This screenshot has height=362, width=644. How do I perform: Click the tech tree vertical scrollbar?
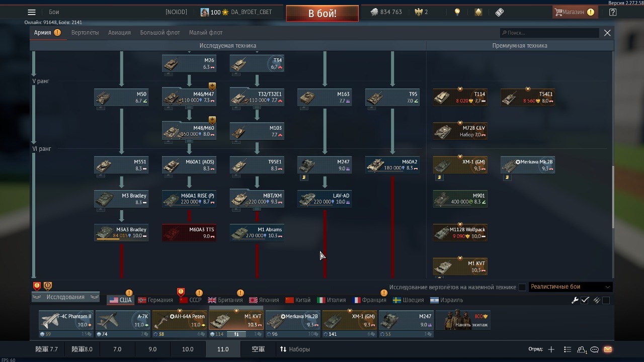(612, 197)
